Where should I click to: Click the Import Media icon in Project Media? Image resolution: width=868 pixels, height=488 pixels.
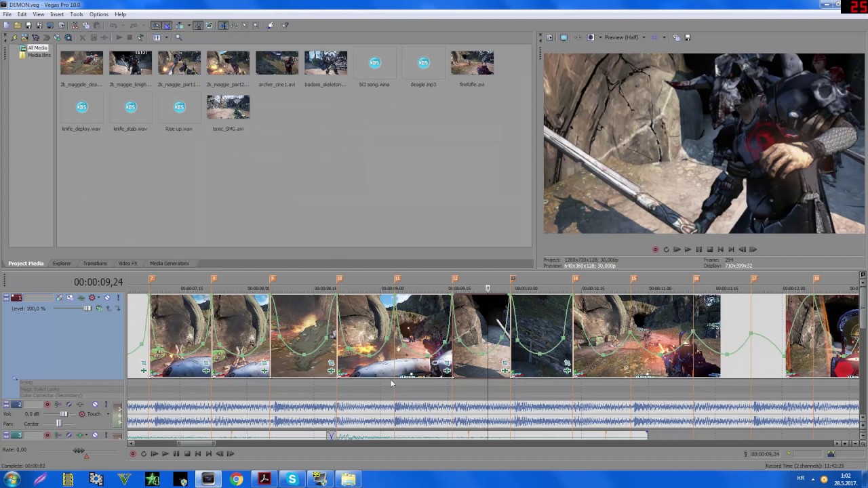[x=24, y=37]
